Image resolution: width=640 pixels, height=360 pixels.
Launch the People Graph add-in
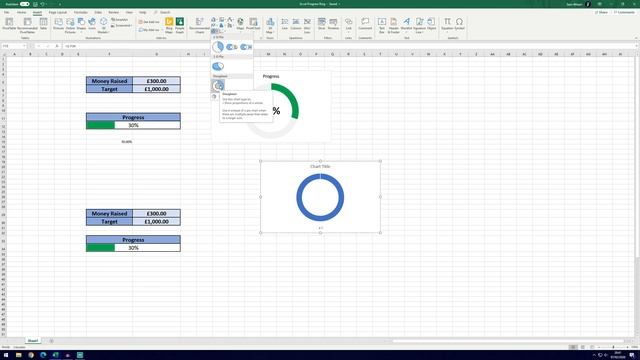point(180,25)
